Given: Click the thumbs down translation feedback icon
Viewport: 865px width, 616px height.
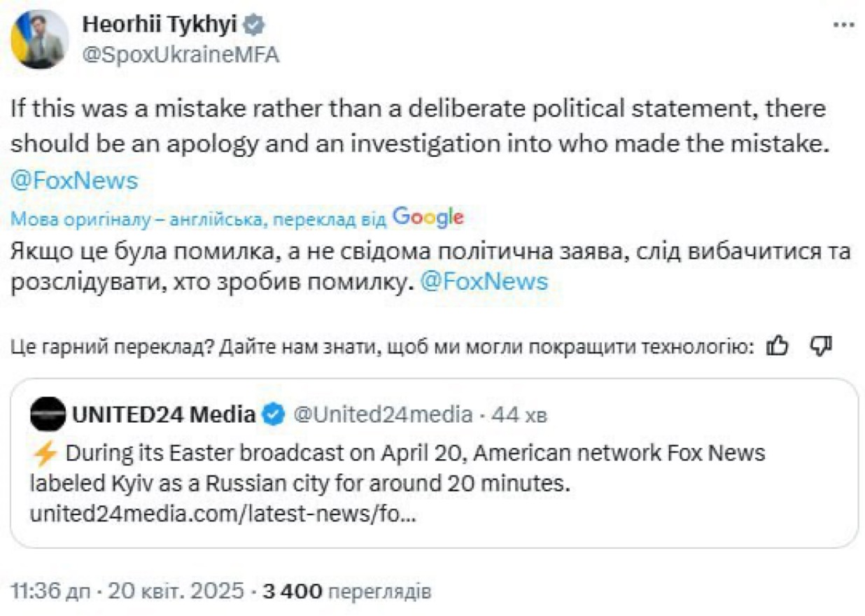Looking at the screenshot, I should click(820, 345).
